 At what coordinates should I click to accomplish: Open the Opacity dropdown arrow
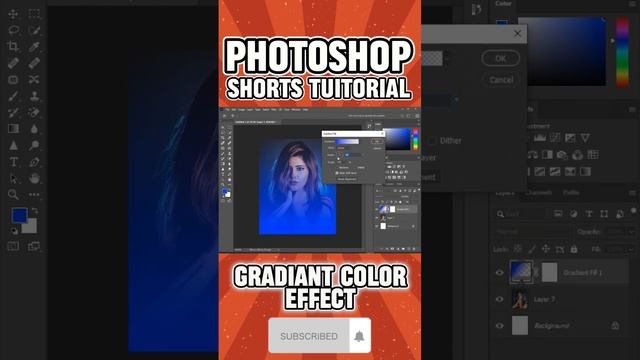point(632,231)
